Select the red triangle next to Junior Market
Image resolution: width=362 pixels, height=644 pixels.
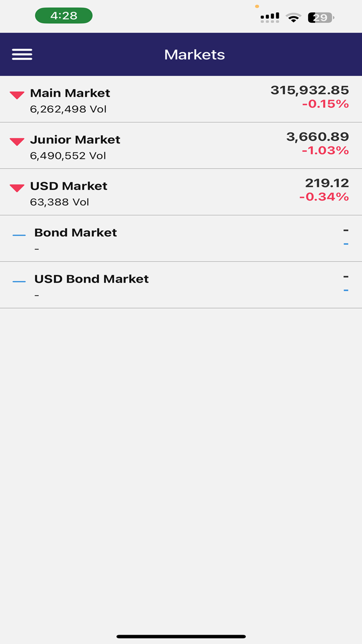click(16, 141)
